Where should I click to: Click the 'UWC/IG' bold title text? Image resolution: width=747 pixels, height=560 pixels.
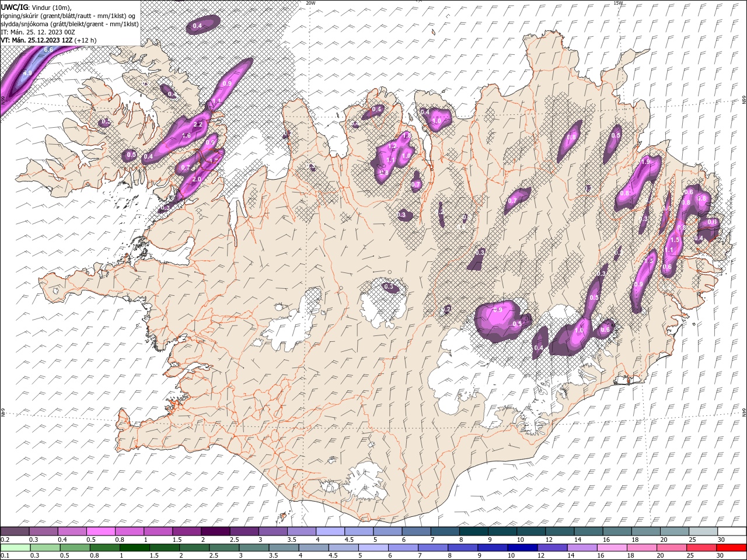tap(14, 7)
